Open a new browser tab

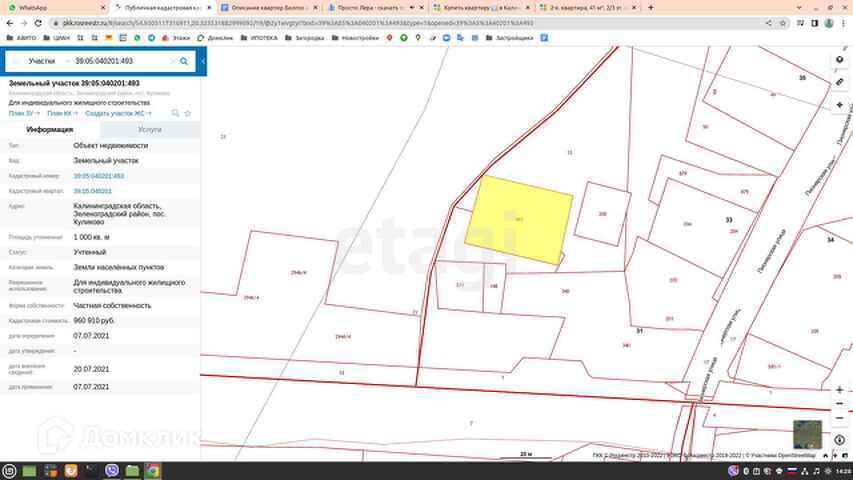pyautogui.click(x=651, y=8)
